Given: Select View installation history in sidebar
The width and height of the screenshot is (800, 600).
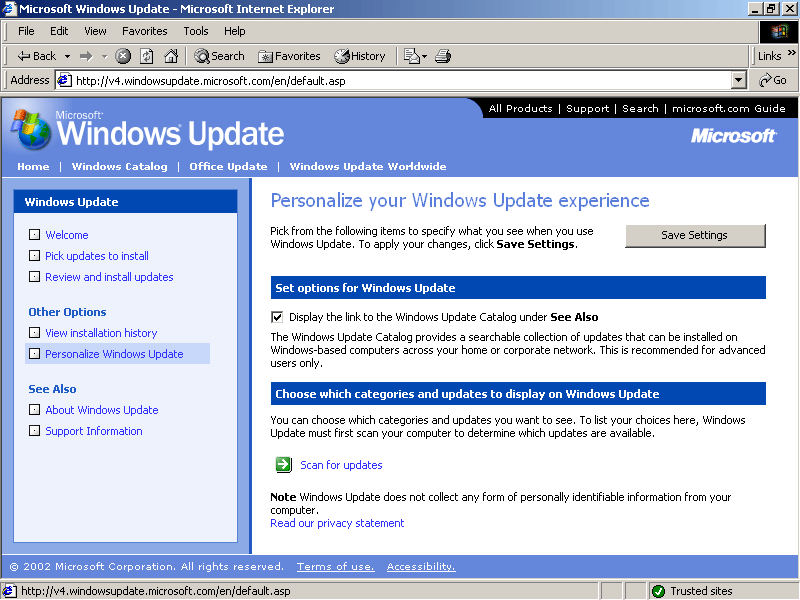Looking at the screenshot, I should click(101, 333).
